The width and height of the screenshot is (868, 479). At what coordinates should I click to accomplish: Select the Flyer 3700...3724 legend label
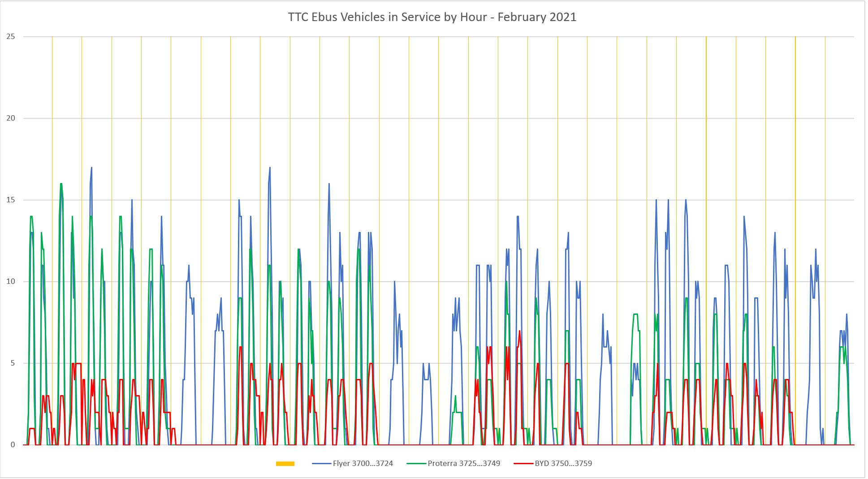[x=363, y=464]
